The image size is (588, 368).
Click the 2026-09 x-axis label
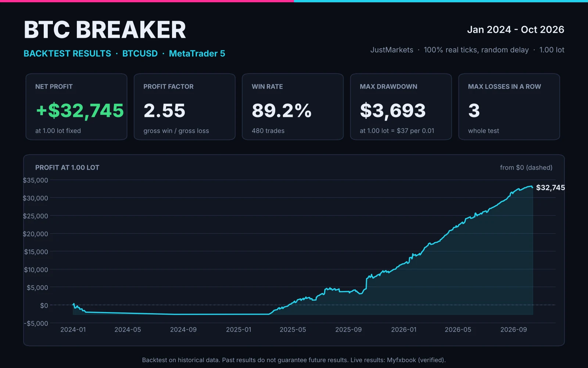point(514,330)
